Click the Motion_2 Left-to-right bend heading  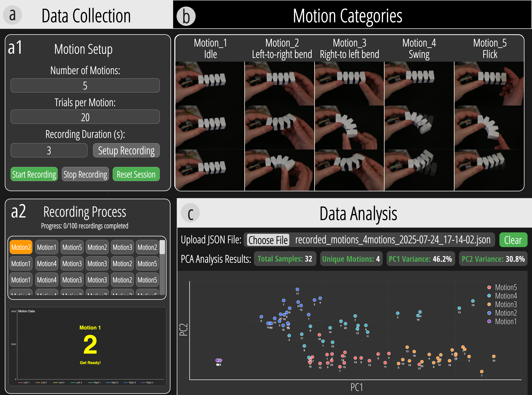[x=282, y=49]
